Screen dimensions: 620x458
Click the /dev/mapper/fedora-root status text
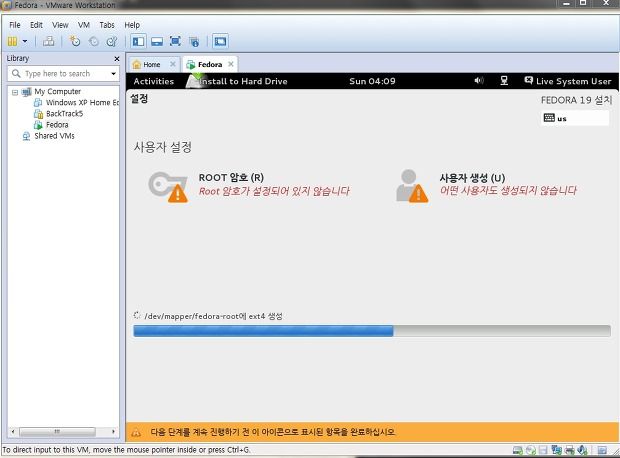tap(214, 316)
